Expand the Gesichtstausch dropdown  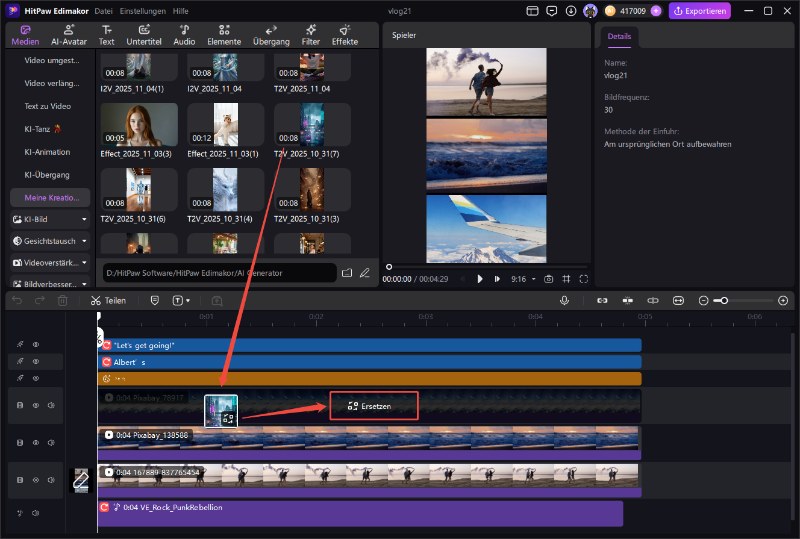84,241
